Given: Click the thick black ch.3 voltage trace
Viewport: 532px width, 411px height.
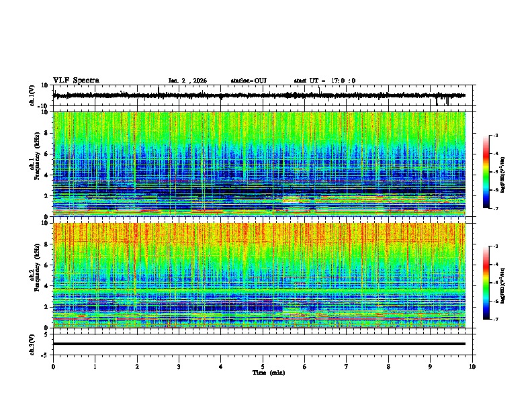Looking at the screenshot, I should [259, 344].
